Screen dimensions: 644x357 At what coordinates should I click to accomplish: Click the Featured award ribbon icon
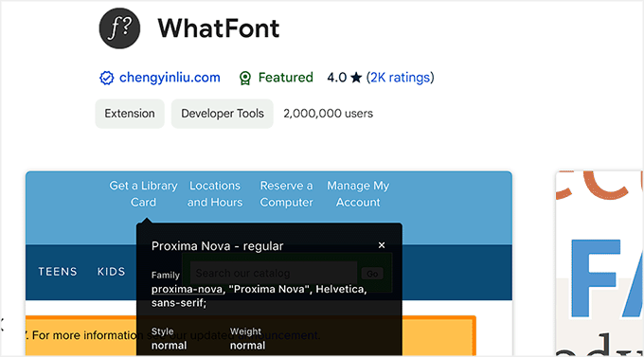coord(245,78)
